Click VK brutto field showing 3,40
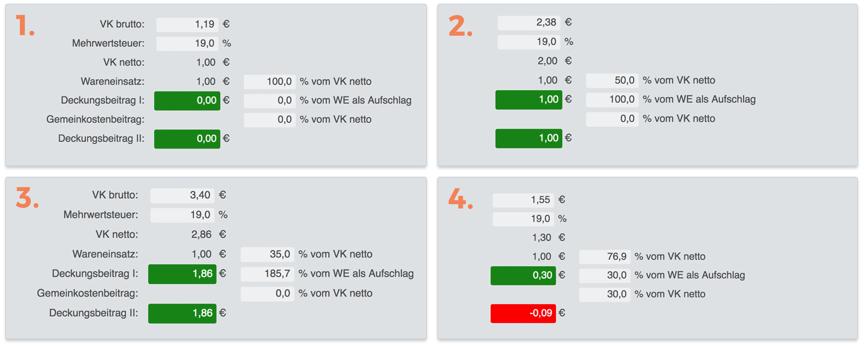This screenshot has width=868, height=346. pos(182,195)
